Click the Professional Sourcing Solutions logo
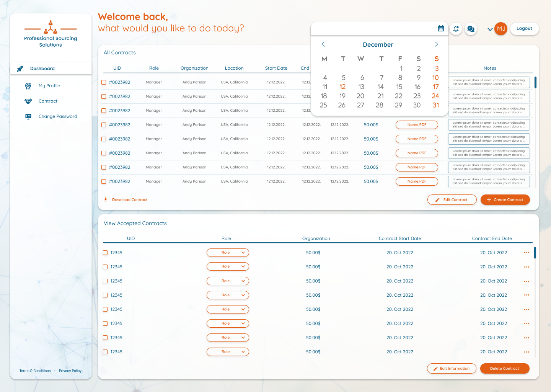The height and width of the screenshot is (392, 551). [x=51, y=34]
